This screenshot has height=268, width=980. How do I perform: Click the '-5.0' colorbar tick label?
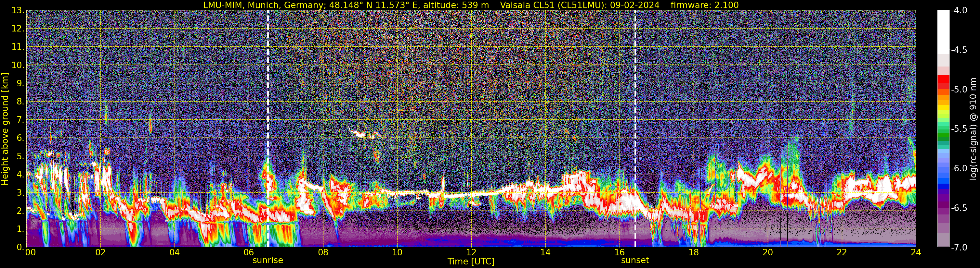pos(959,90)
